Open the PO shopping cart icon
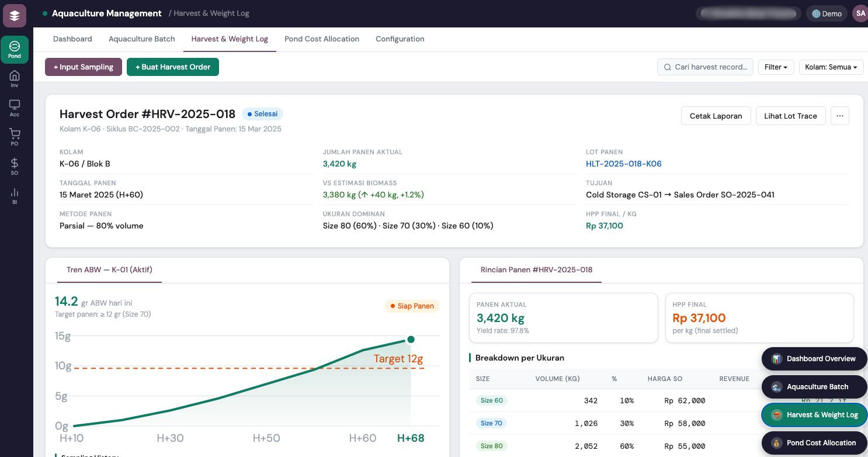The width and height of the screenshot is (868, 457). (15, 137)
